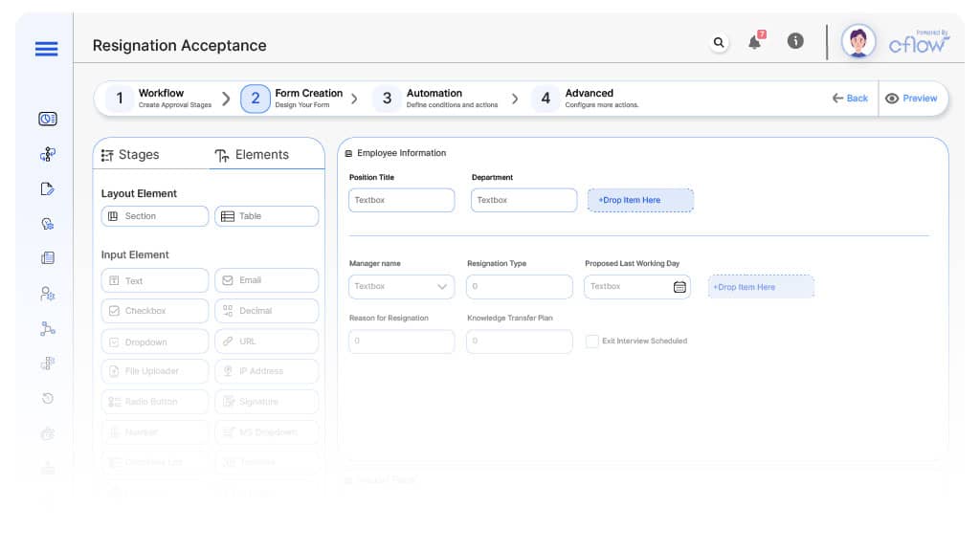Switch to the Elements tab
The image size is (980, 551).
click(252, 155)
